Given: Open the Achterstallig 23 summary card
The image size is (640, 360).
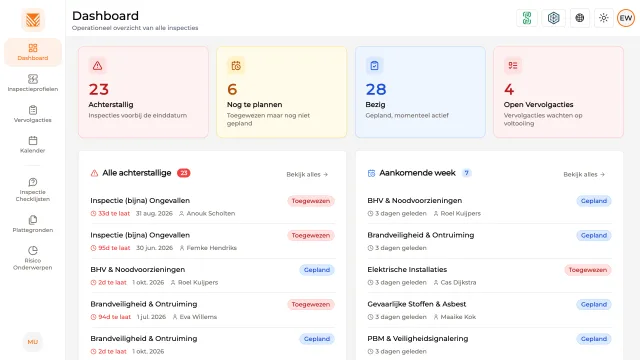Looking at the screenshot, I should click(143, 92).
